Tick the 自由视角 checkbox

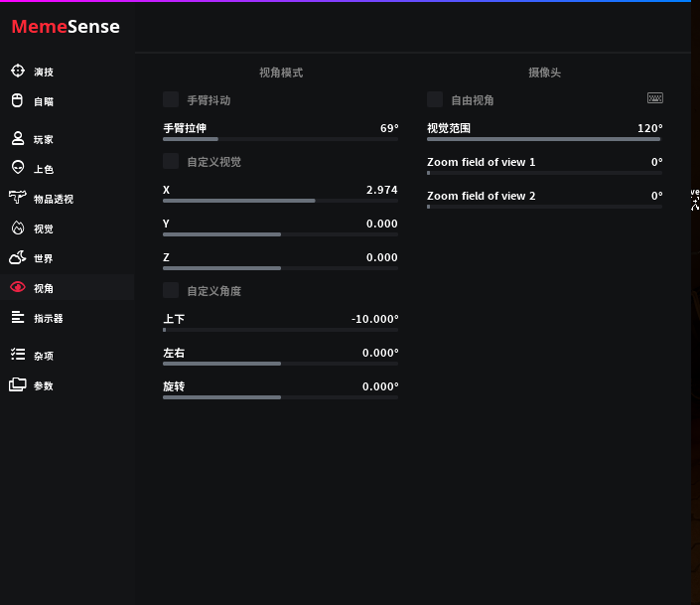[435, 99]
